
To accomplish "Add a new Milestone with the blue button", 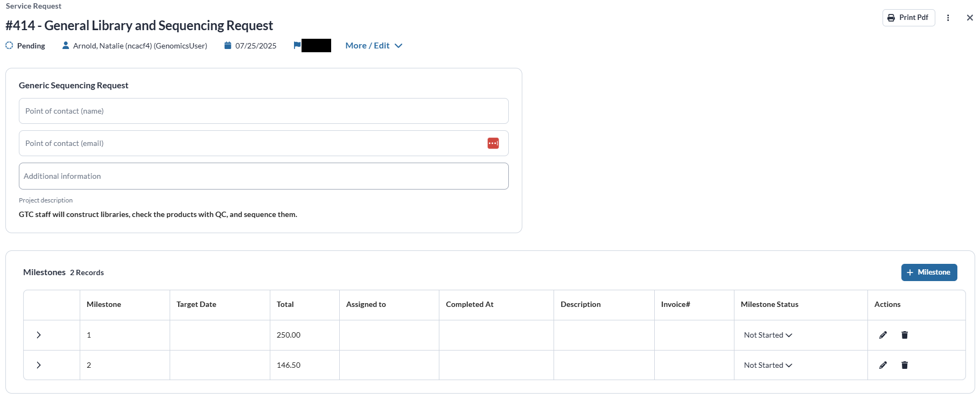I will (929, 272).
